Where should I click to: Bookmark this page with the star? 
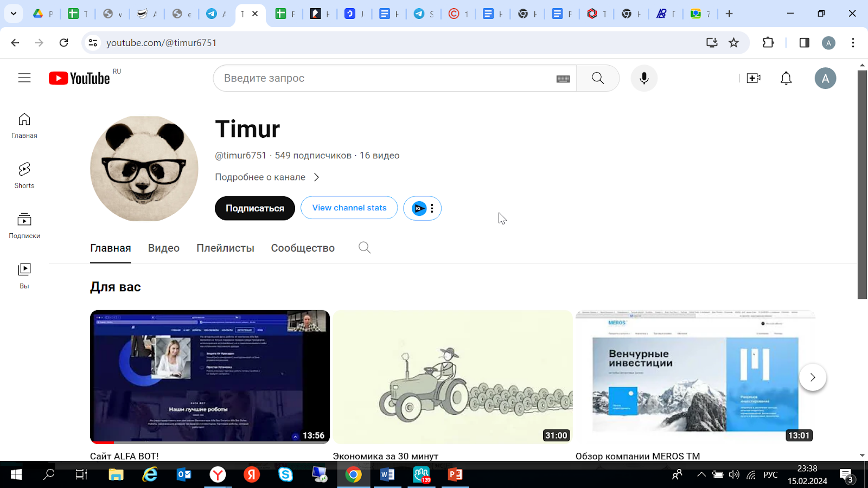(x=734, y=43)
